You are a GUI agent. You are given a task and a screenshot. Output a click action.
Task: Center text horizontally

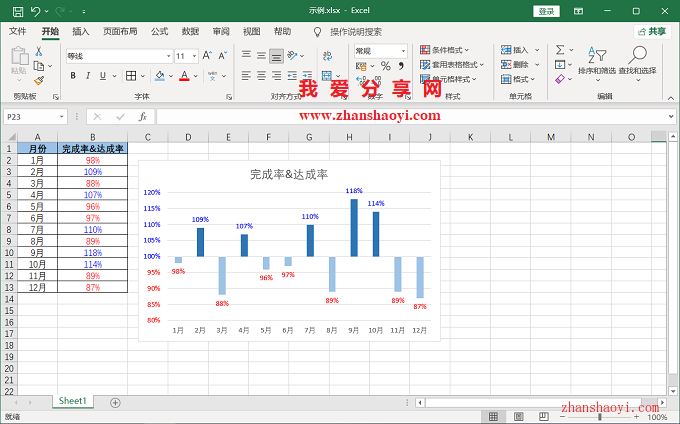(x=261, y=76)
